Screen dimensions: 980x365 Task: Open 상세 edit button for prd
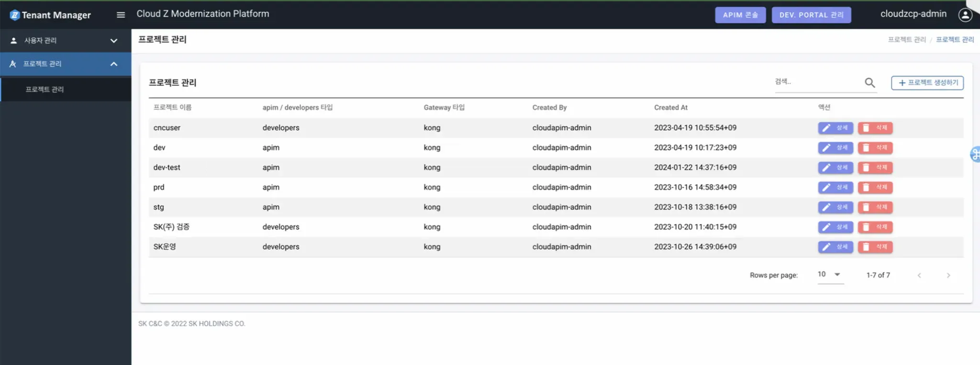[x=835, y=188]
